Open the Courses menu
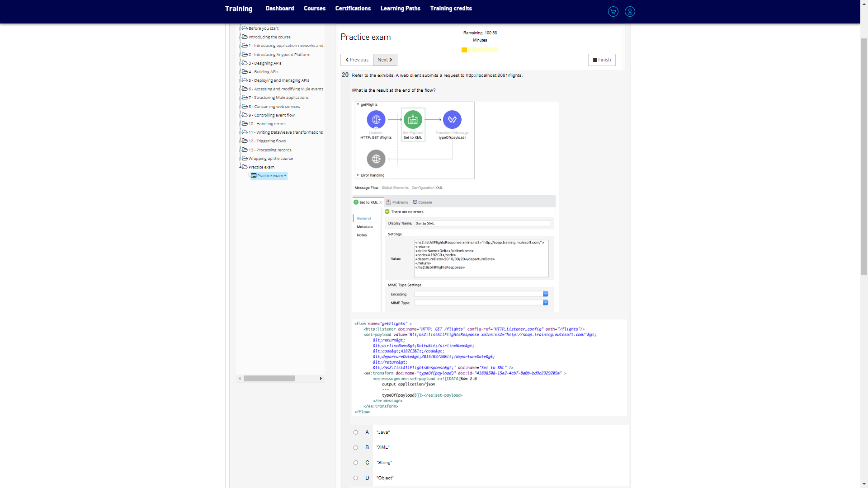The height and width of the screenshot is (488, 868). coord(315,9)
